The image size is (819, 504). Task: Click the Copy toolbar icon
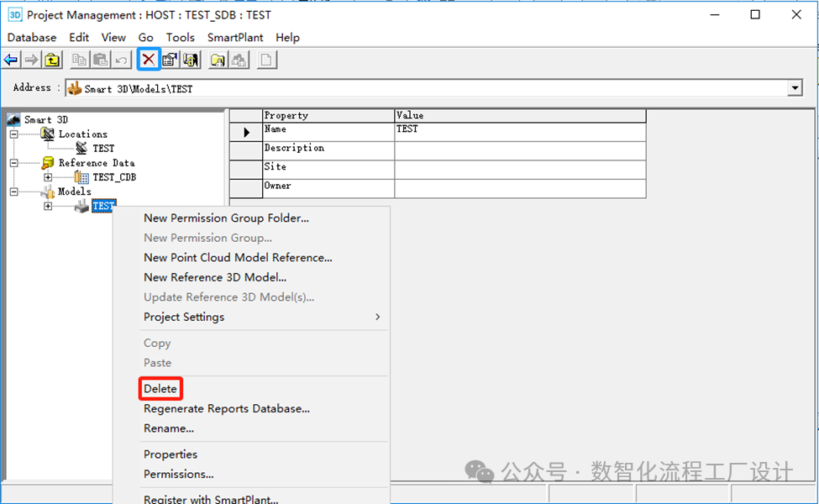[x=80, y=60]
